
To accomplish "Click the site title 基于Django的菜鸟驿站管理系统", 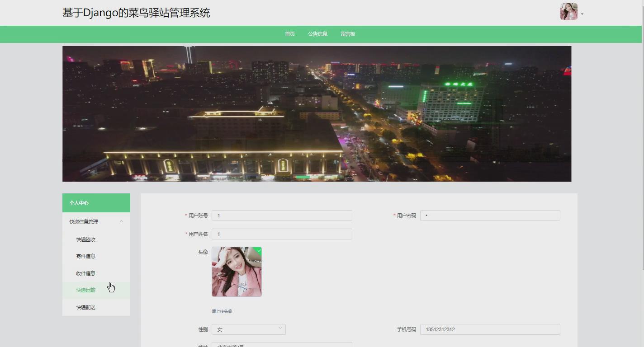I will pos(136,13).
